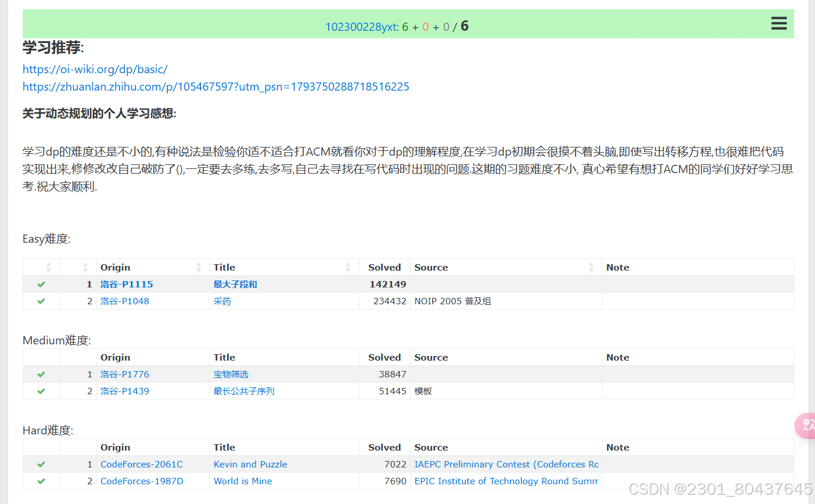Image resolution: width=815 pixels, height=504 pixels.
Task: Open the zhuanlan.zhihu.com article link
Action: tap(216, 87)
